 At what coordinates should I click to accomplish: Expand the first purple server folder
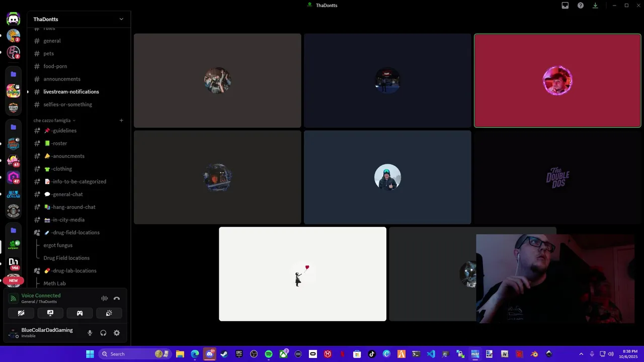coord(14,74)
